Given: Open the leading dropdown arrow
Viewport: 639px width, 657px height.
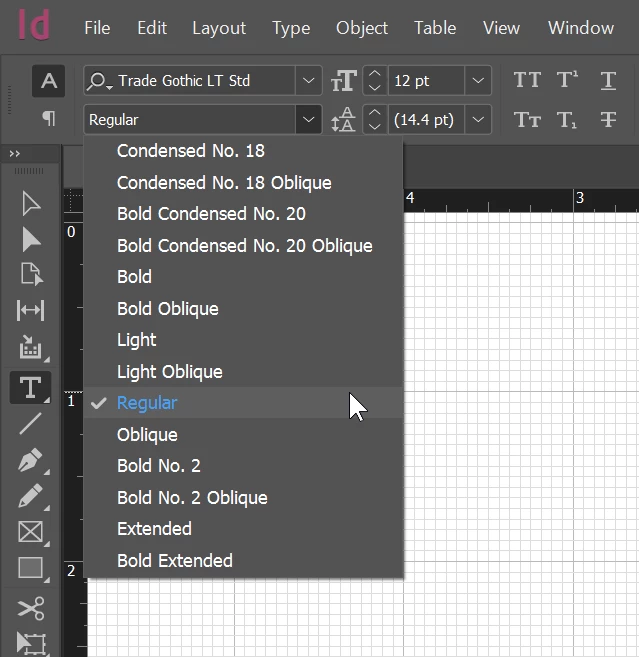Looking at the screenshot, I should 478,119.
